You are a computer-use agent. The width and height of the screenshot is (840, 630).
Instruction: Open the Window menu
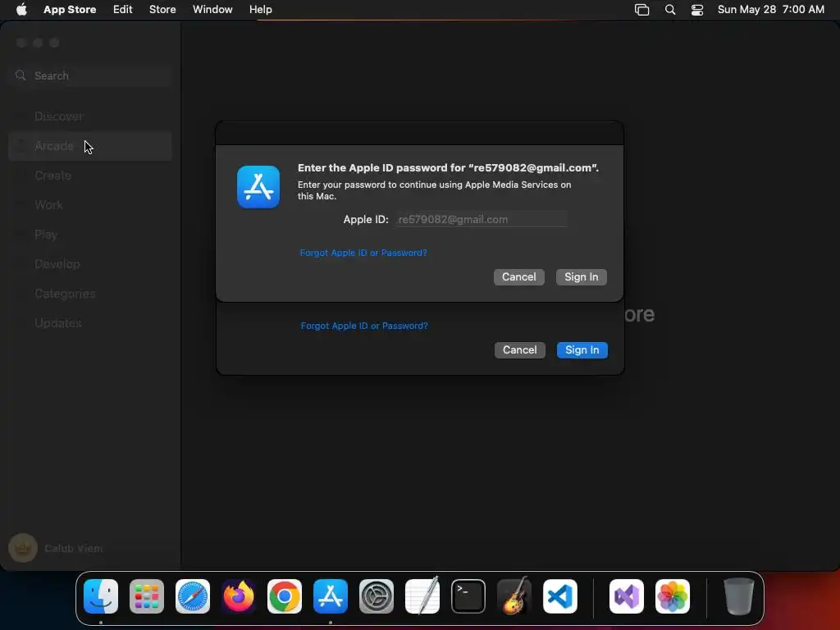pos(212,9)
